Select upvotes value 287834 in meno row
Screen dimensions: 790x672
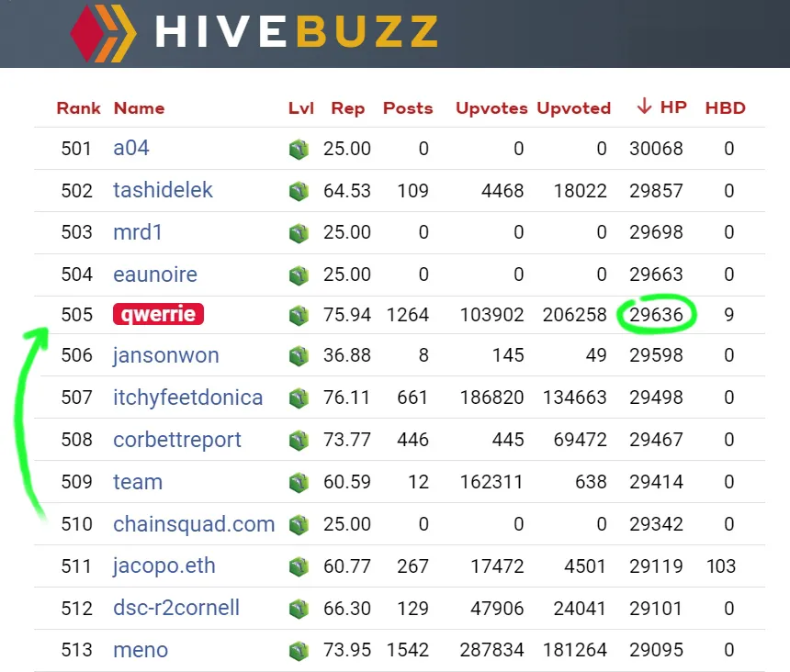click(x=491, y=650)
